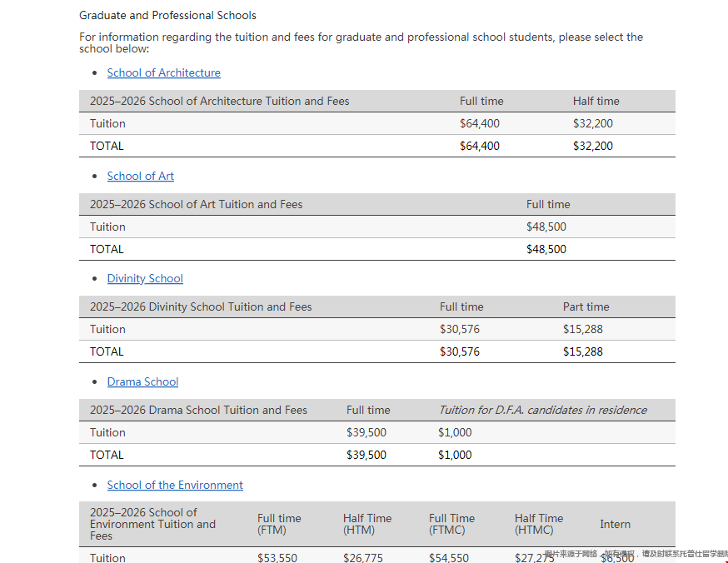728x563 pixels.
Task: Click the School of Architecture Tuition and Fees table title
Action: (x=220, y=101)
